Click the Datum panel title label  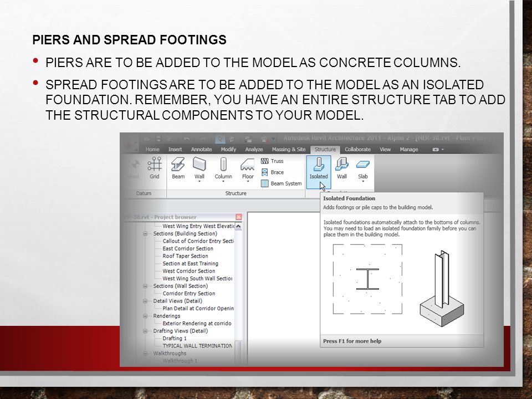(144, 193)
